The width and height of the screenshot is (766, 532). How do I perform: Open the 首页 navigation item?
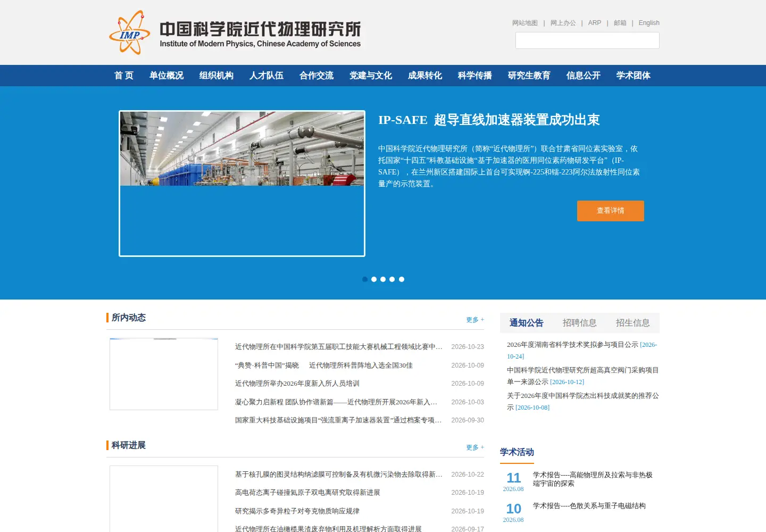[124, 76]
